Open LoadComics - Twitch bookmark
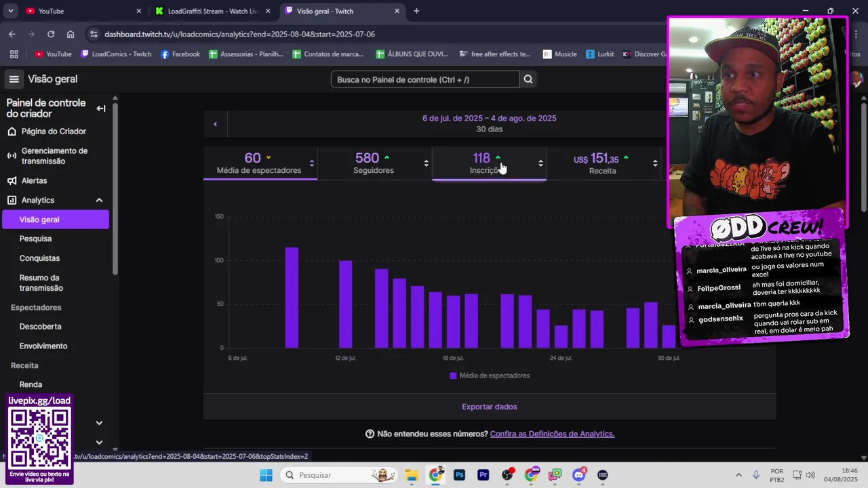The height and width of the screenshot is (488, 868). click(x=116, y=54)
